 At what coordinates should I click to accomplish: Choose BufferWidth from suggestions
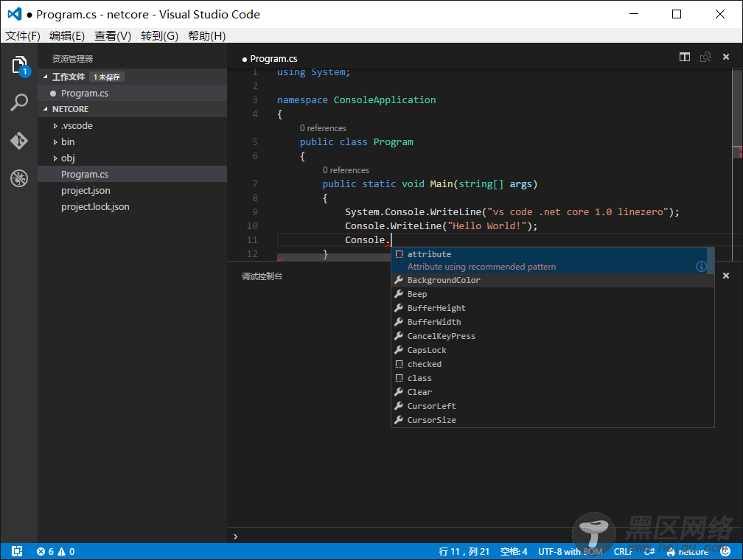[553, 322]
